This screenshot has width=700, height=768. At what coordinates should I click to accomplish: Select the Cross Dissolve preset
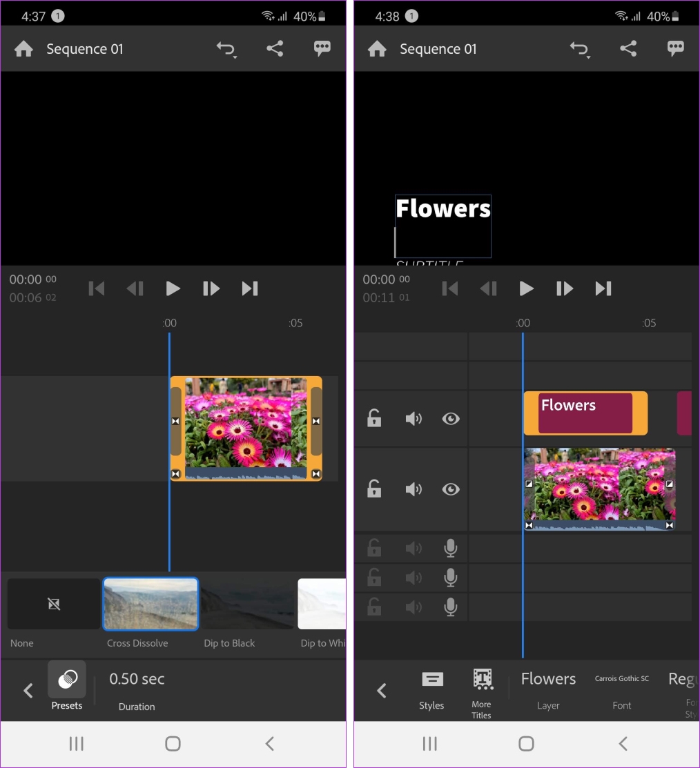click(150, 603)
